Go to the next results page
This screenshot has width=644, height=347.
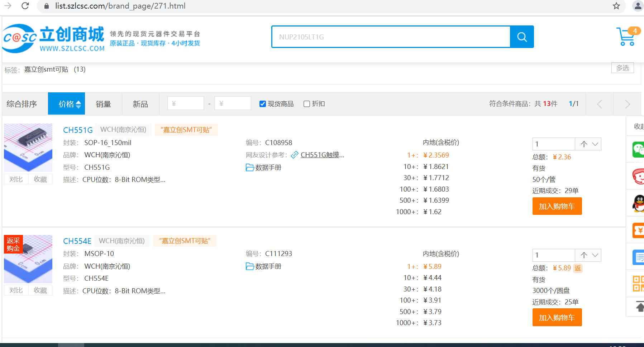point(627,104)
